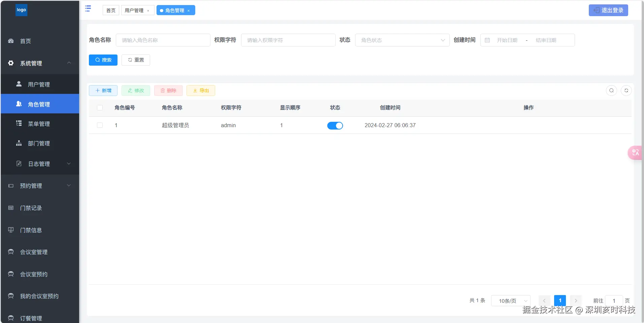
Task: Open 菜单管理 in the sidebar
Action: [40, 123]
